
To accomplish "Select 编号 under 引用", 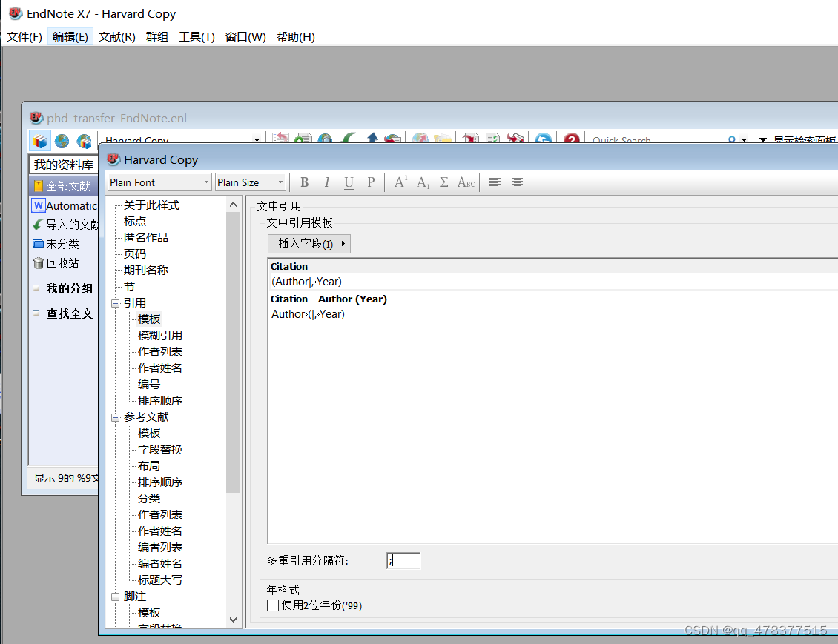I will tap(149, 385).
